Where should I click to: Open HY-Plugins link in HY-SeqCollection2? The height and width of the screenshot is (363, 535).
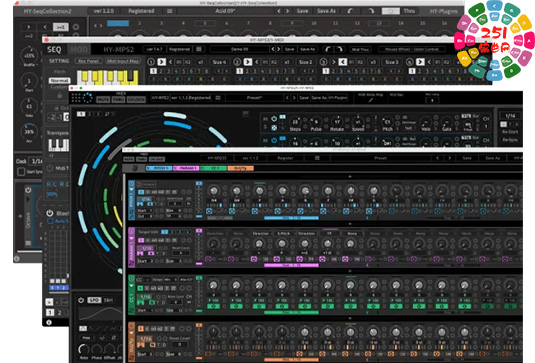tap(443, 11)
